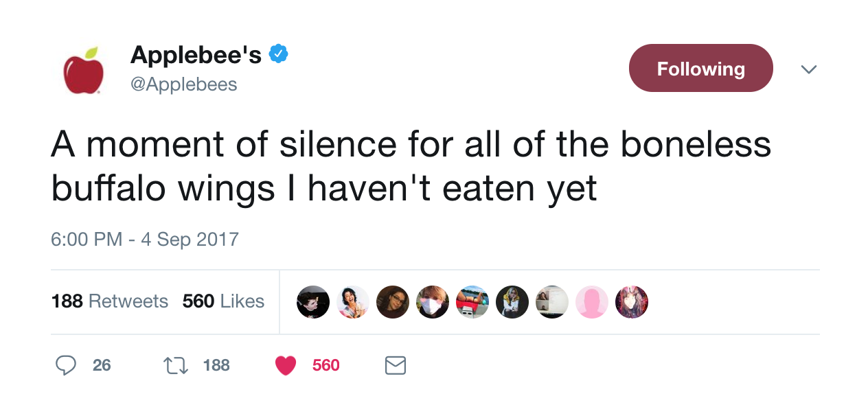Open the pink default silhouette liker avatar
This screenshot has width=868, height=416.
[x=592, y=302]
